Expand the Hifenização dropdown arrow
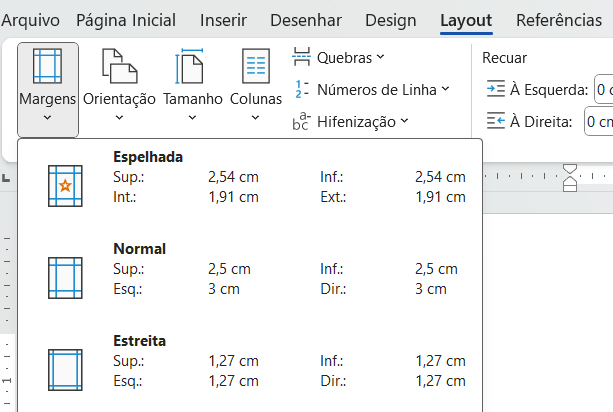This screenshot has width=613, height=412. point(404,122)
